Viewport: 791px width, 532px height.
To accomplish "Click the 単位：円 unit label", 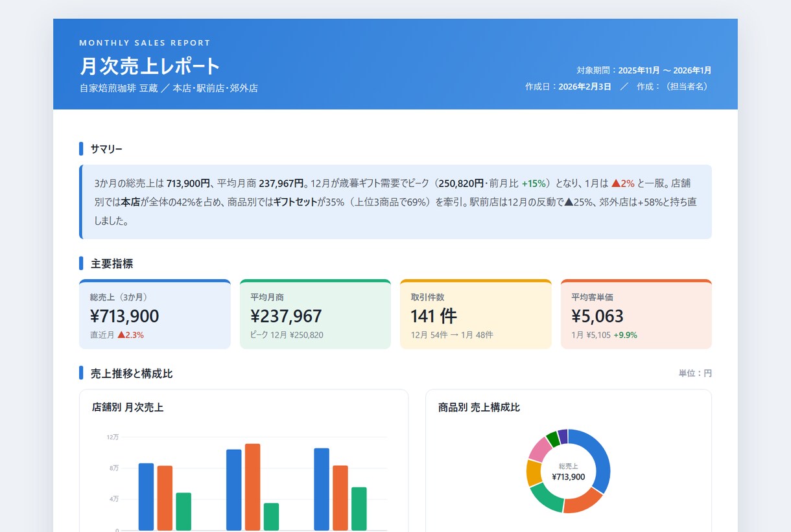I will coord(695,373).
